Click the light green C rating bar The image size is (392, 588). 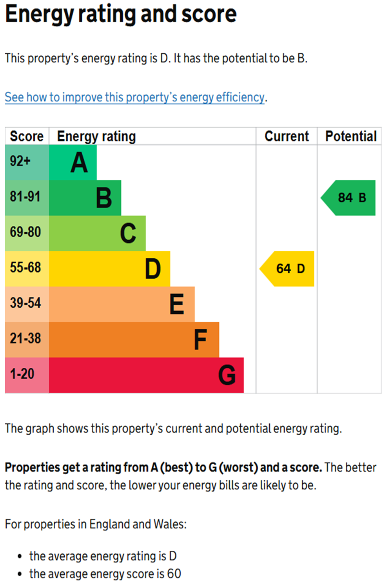[x=97, y=234]
